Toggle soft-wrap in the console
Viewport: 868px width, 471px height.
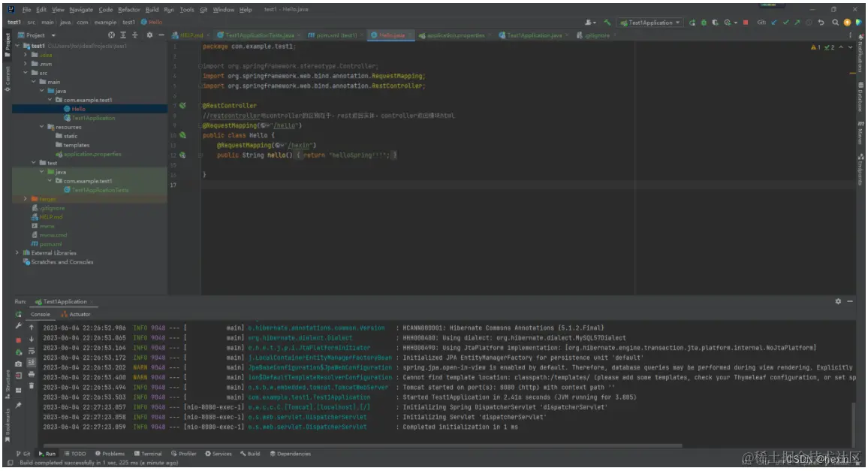pos(32,352)
